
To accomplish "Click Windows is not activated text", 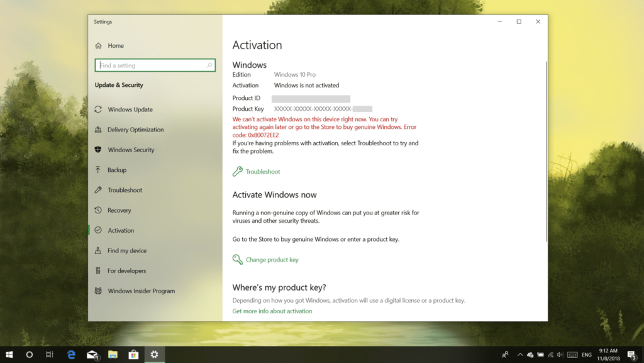I will (306, 86).
